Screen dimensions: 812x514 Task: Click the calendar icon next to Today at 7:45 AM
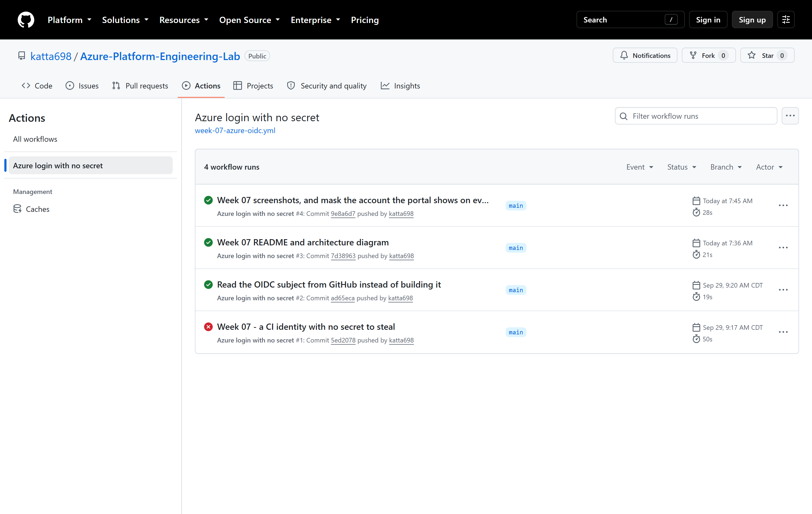pyautogui.click(x=696, y=201)
